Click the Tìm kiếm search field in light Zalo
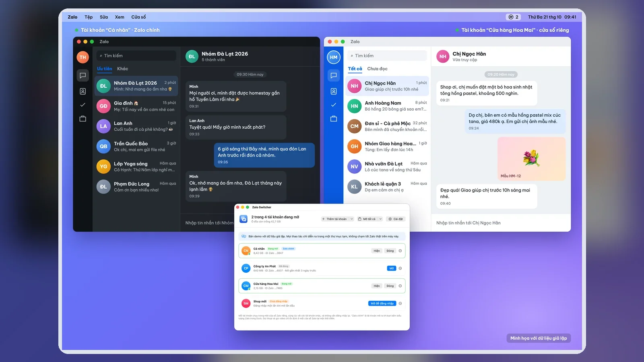 pyautogui.click(x=387, y=56)
